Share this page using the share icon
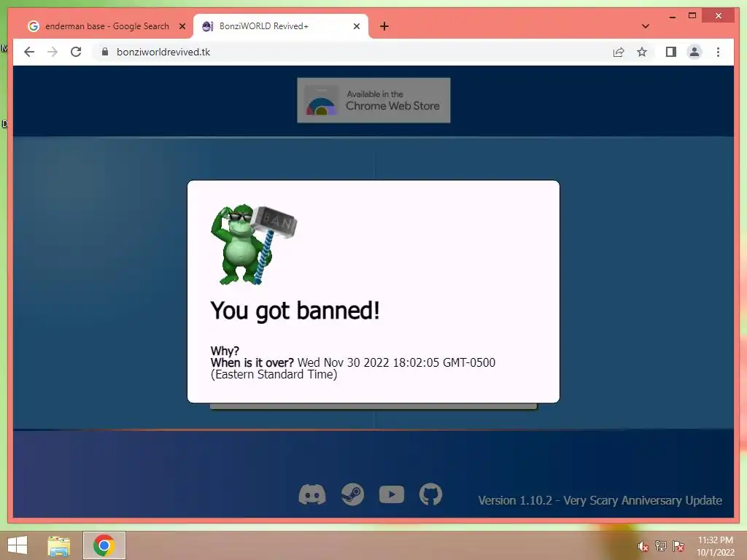The image size is (747, 560). point(619,52)
